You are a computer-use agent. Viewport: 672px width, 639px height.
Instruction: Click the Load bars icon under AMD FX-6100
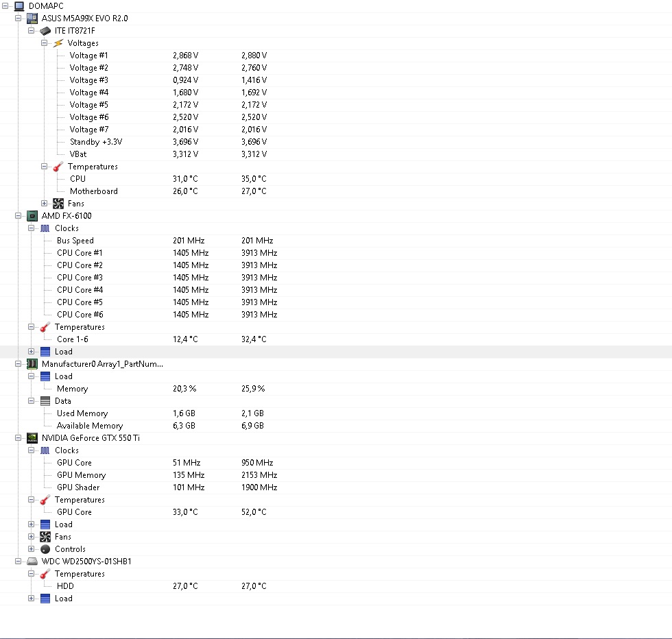(x=45, y=352)
